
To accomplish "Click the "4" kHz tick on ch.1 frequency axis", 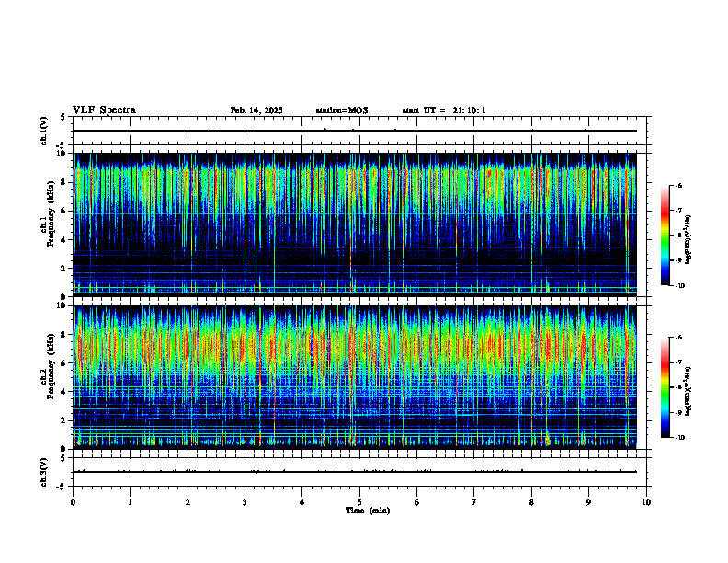I will [63, 240].
